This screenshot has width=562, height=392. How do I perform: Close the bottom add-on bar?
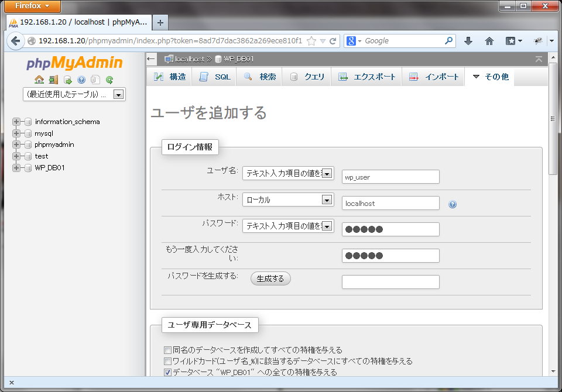click(12, 383)
